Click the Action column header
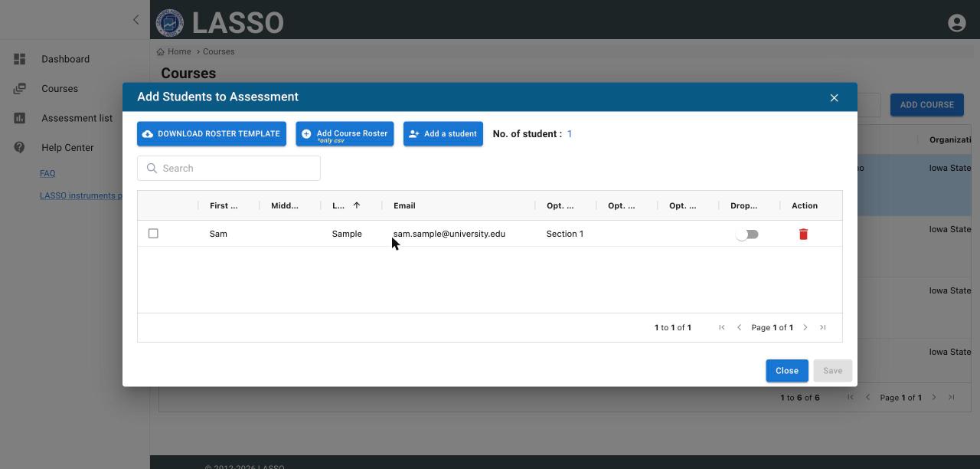This screenshot has width=980, height=469. click(x=805, y=205)
